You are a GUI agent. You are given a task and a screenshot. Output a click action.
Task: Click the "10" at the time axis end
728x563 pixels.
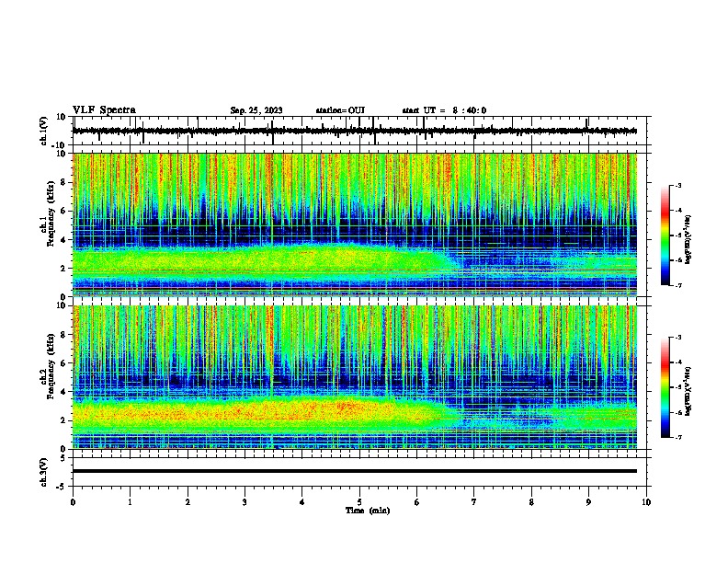646,502
